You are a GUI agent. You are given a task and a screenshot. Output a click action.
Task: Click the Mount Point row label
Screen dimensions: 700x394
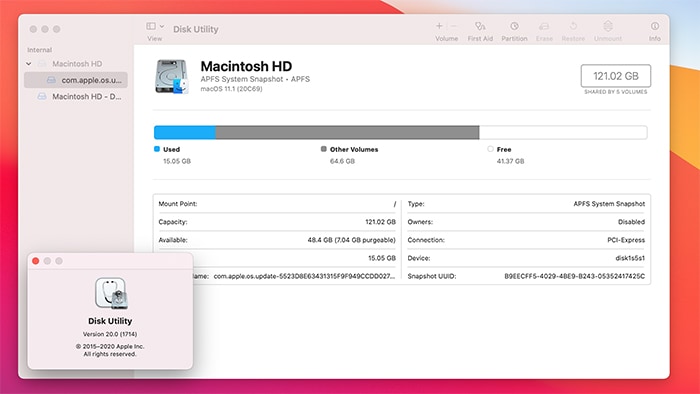[x=178, y=204]
